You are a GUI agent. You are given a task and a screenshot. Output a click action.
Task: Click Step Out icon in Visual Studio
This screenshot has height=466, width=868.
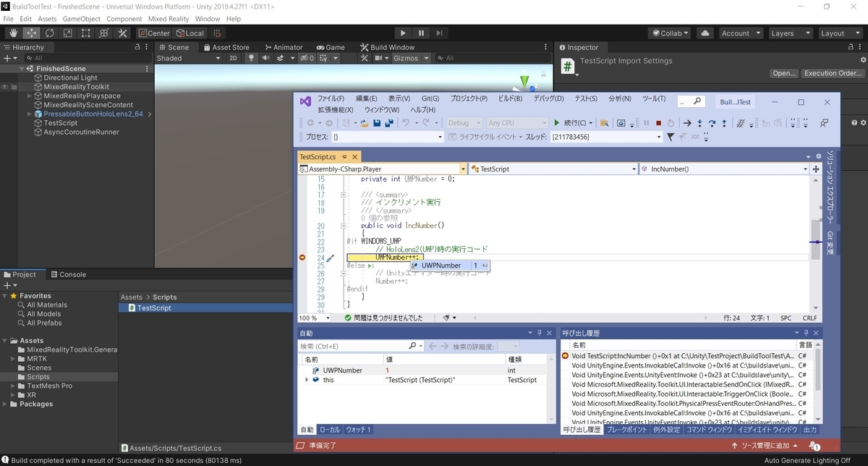click(724, 123)
